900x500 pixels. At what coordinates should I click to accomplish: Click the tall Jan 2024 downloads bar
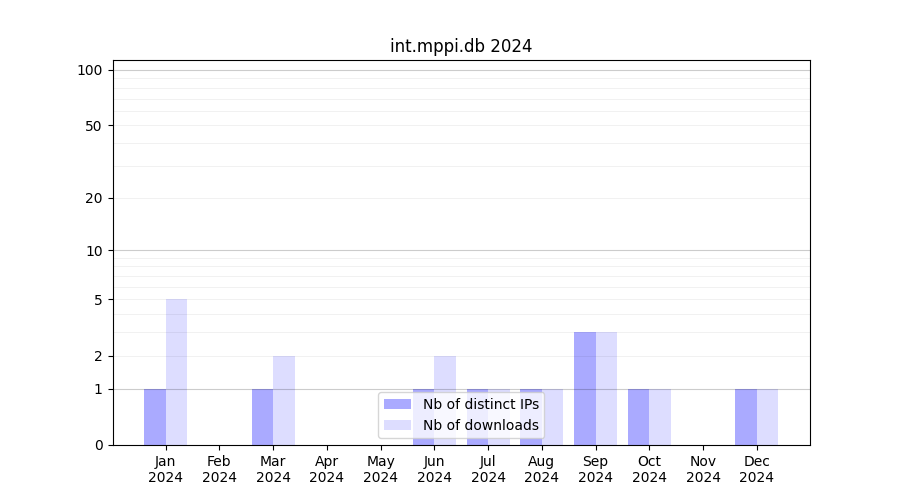click(x=176, y=372)
